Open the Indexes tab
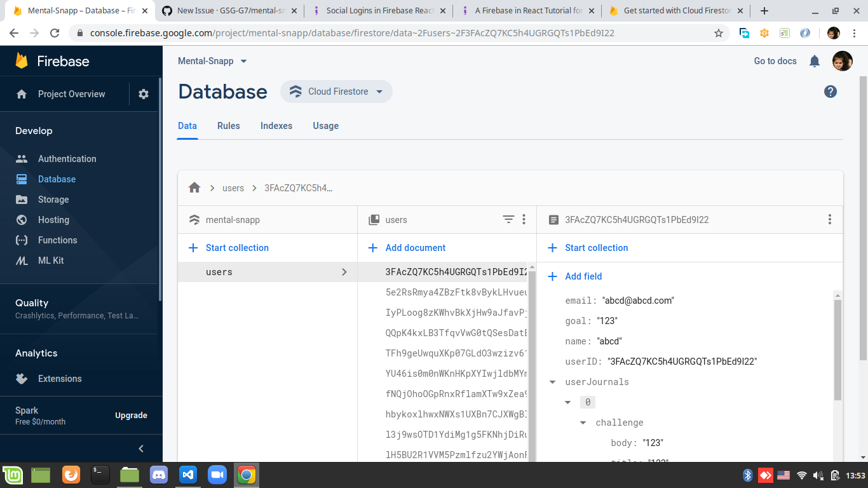 tap(276, 126)
